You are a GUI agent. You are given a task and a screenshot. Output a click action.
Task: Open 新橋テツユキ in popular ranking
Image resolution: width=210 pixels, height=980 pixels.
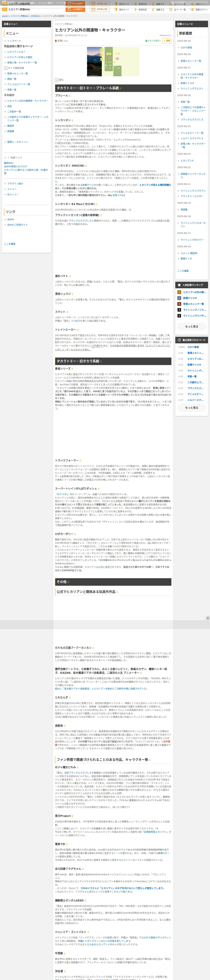(190, 298)
